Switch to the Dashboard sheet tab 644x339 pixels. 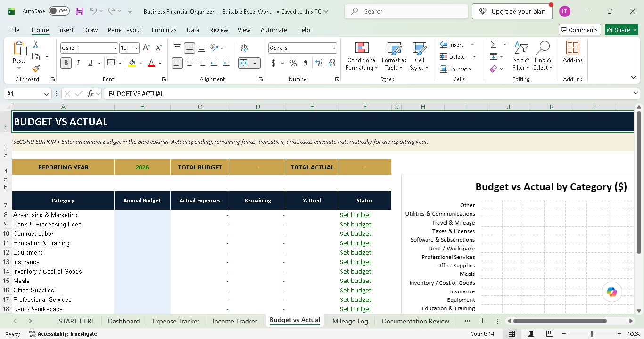coord(124,321)
